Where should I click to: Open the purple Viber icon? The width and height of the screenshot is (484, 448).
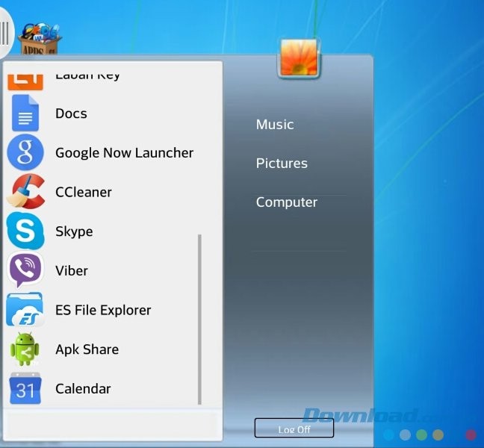25,270
